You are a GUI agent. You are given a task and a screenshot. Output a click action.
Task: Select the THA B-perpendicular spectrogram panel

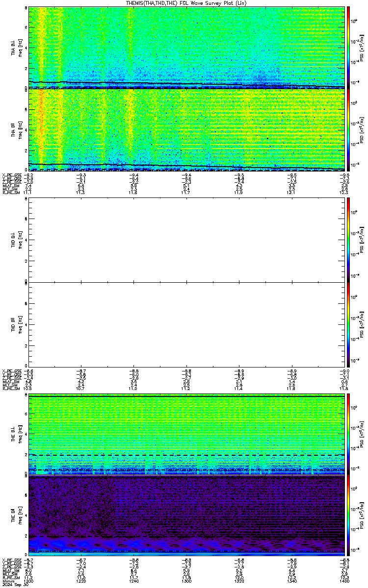(186, 48)
